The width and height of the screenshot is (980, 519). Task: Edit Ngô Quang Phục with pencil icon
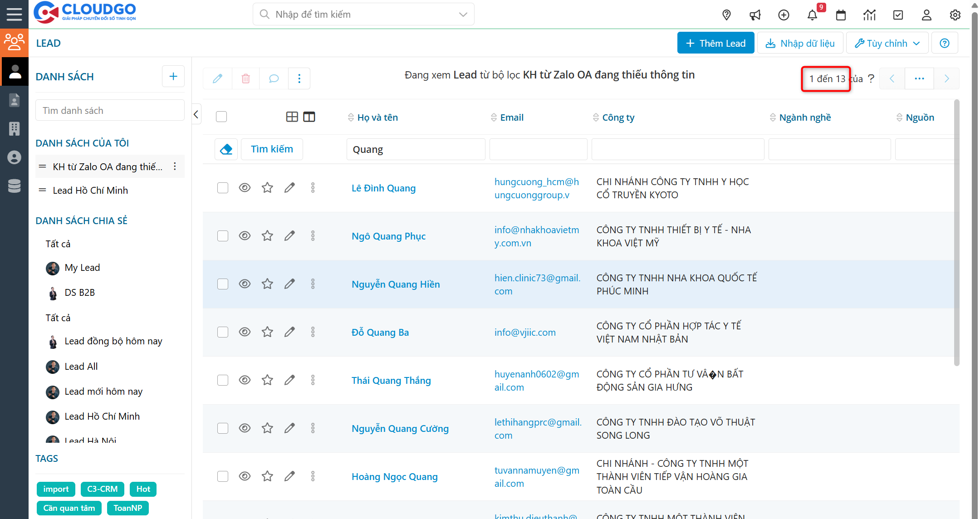289,236
